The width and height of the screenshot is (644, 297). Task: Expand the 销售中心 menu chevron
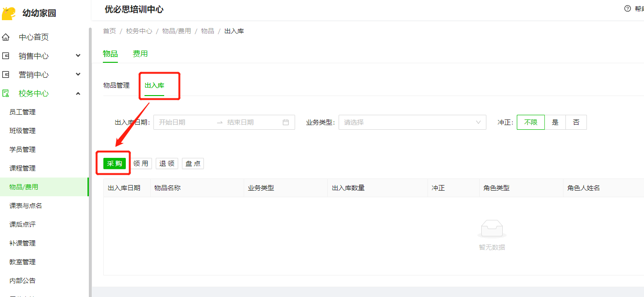(x=78, y=56)
